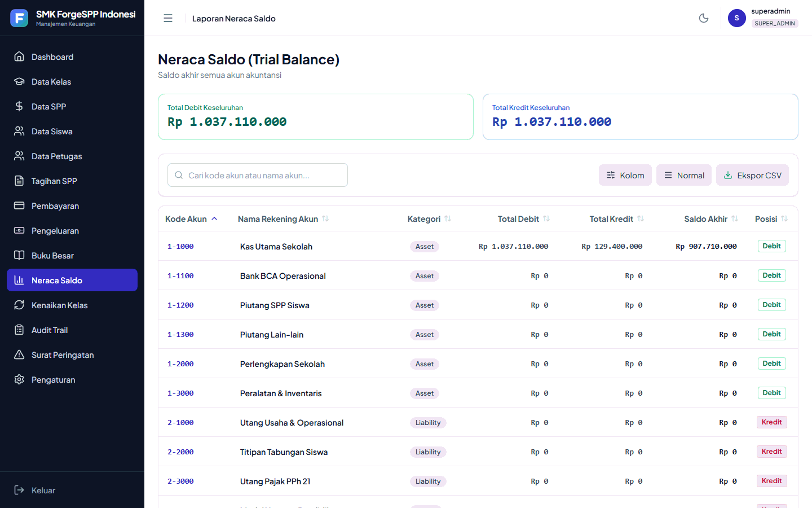This screenshot has width=812, height=508.
Task: Click the Data Petugas users icon
Action: [19, 156]
